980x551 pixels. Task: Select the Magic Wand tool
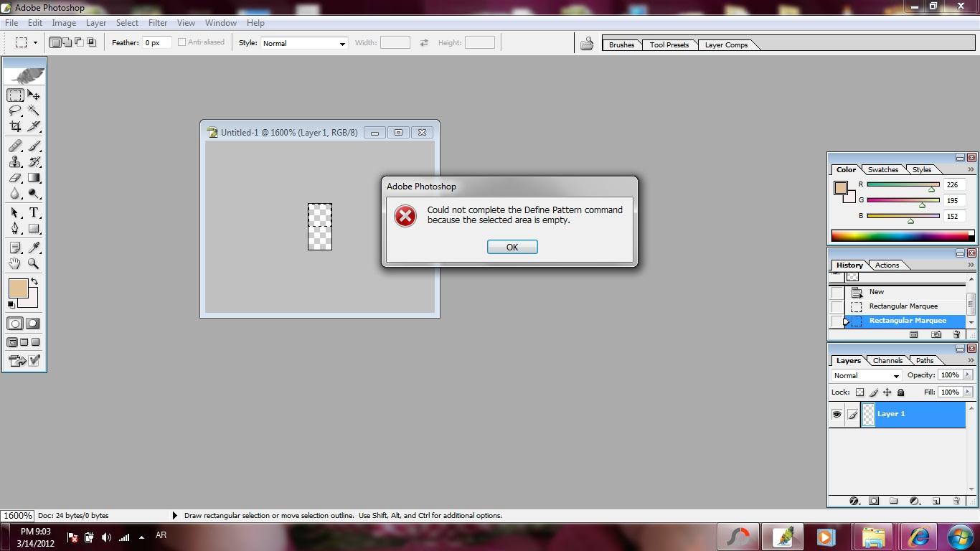click(34, 110)
